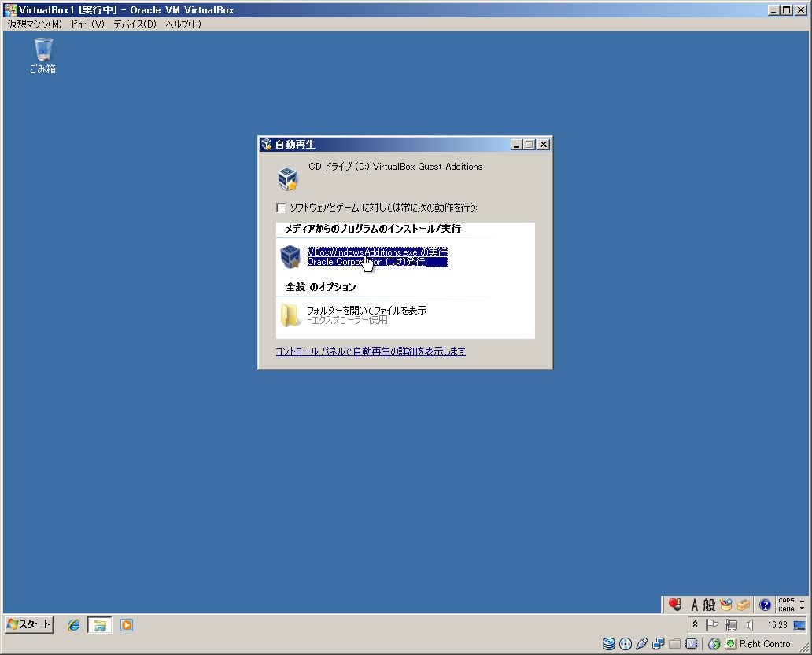Click the Right Control host key label

coord(766,644)
